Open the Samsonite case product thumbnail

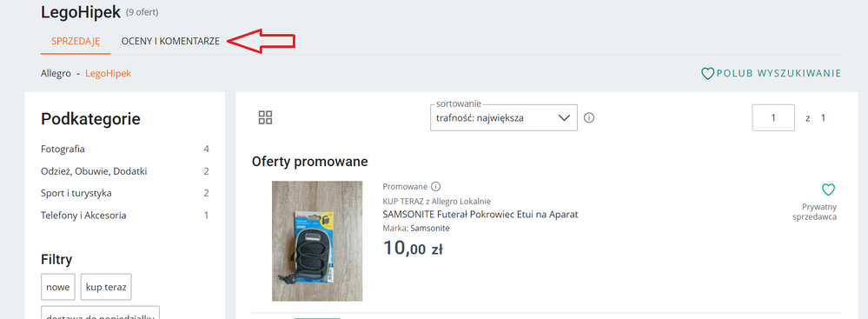[317, 241]
